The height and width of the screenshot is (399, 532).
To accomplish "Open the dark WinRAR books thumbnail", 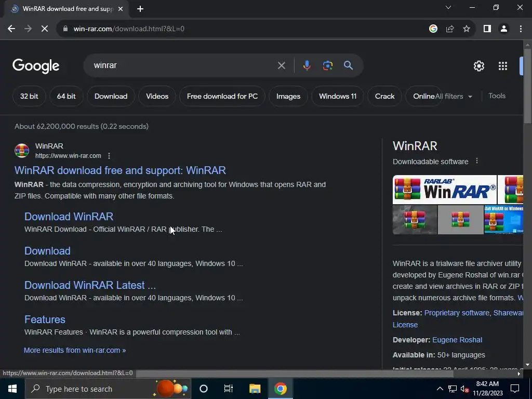I will point(415,220).
